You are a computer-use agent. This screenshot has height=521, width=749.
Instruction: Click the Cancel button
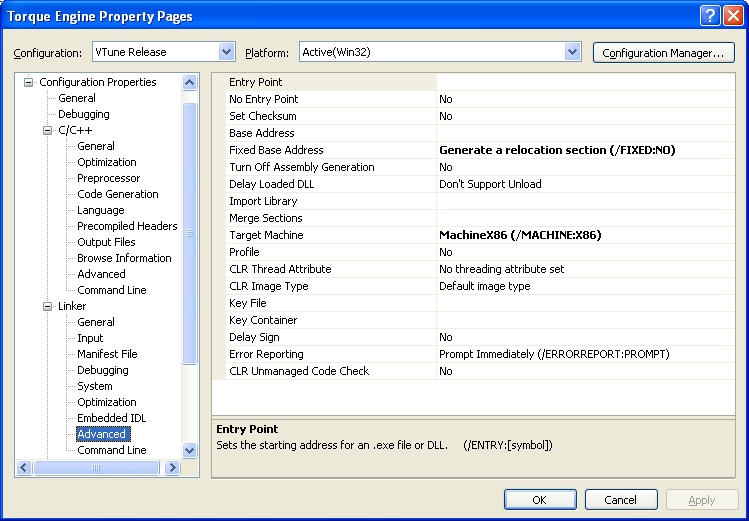(x=620, y=500)
